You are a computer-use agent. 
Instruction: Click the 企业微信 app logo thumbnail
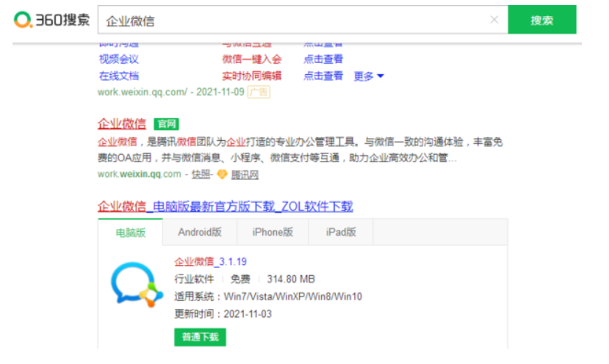pyautogui.click(x=137, y=285)
